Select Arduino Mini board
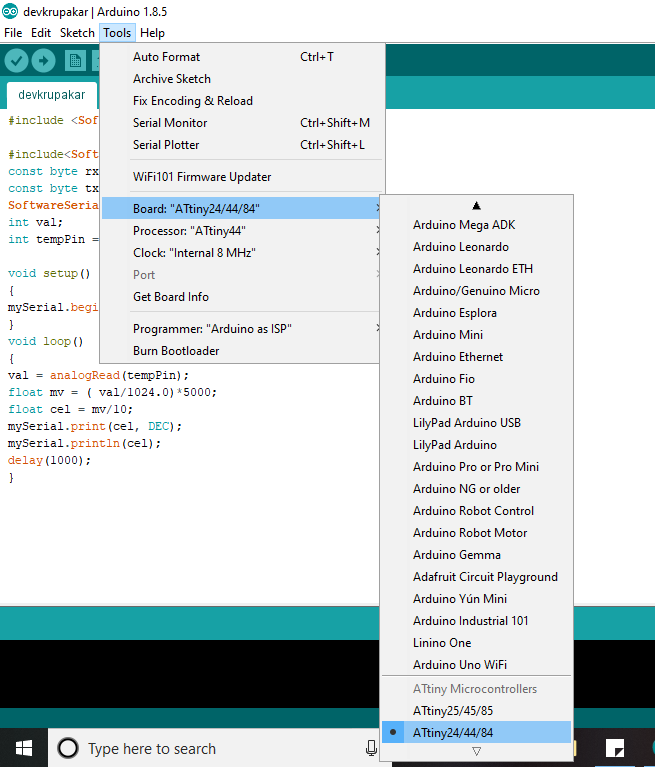 (x=476, y=335)
